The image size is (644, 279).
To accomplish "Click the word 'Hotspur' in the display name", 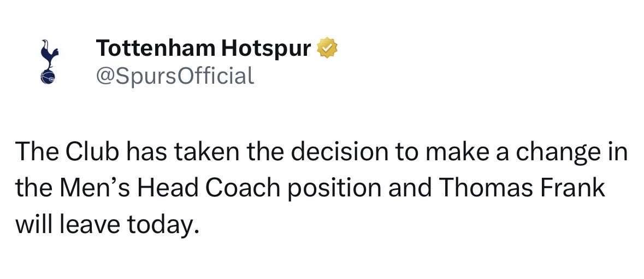I will pyautogui.click(x=265, y=50).
